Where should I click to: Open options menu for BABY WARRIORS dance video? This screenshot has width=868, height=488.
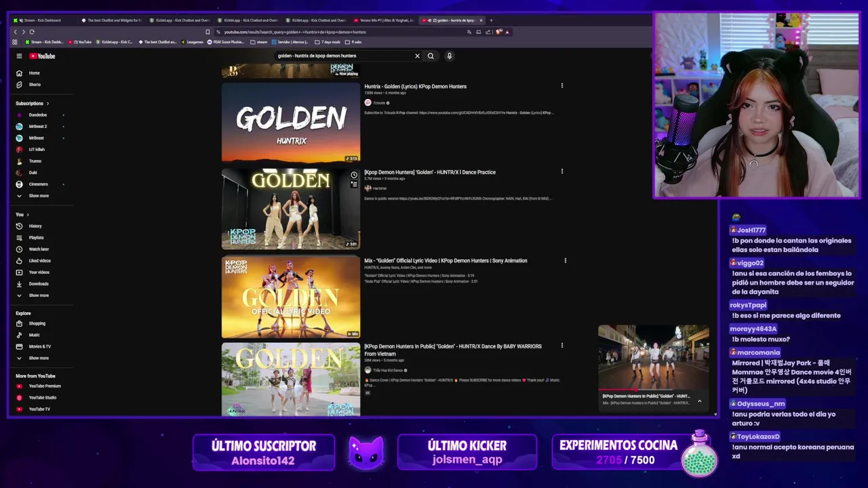coord(561,346)
